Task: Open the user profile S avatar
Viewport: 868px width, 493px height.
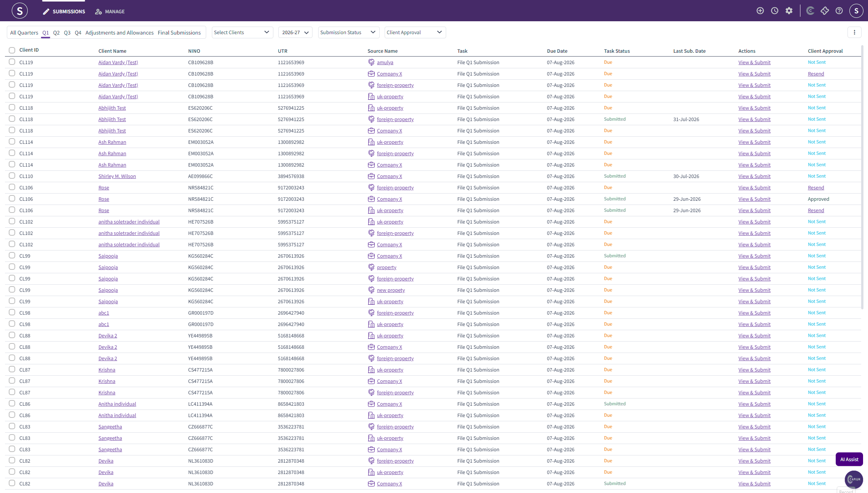Action: click(x=856, y=11)
